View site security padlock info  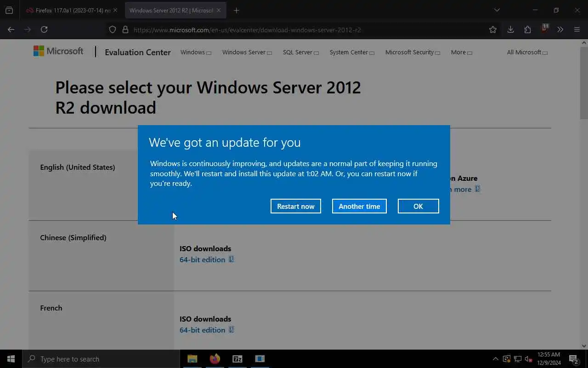125,29
